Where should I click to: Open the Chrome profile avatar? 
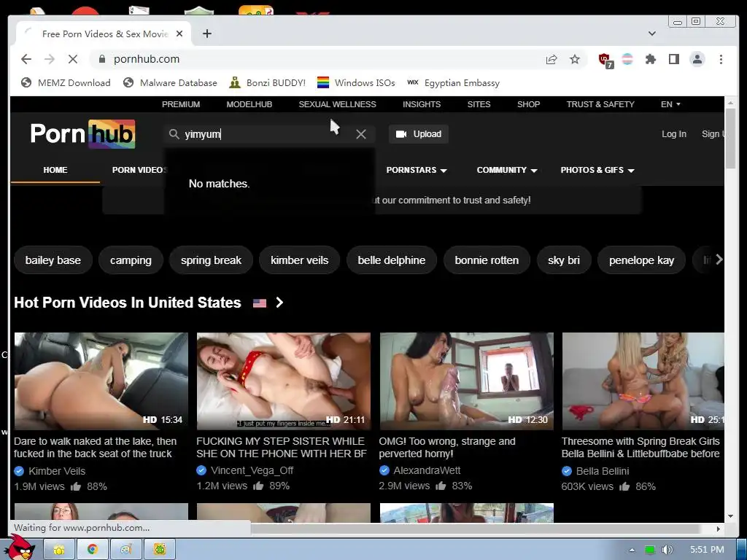pos(697,59)
